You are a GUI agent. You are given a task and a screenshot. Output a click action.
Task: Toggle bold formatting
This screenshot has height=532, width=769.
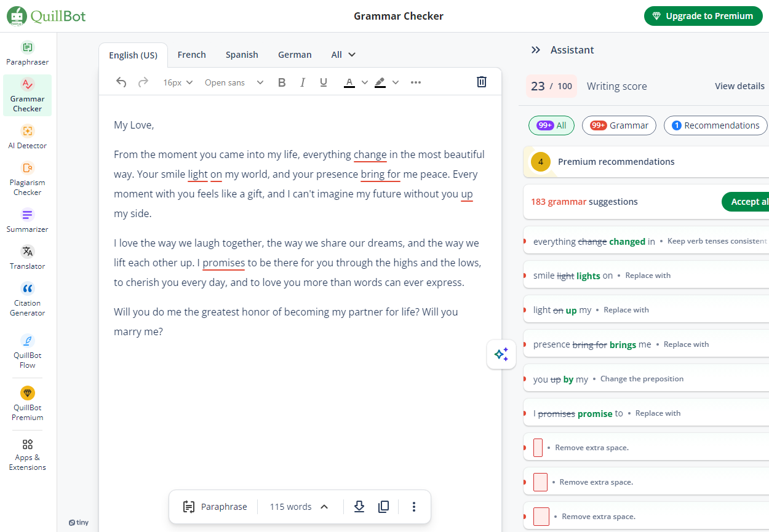pos(282,82)
